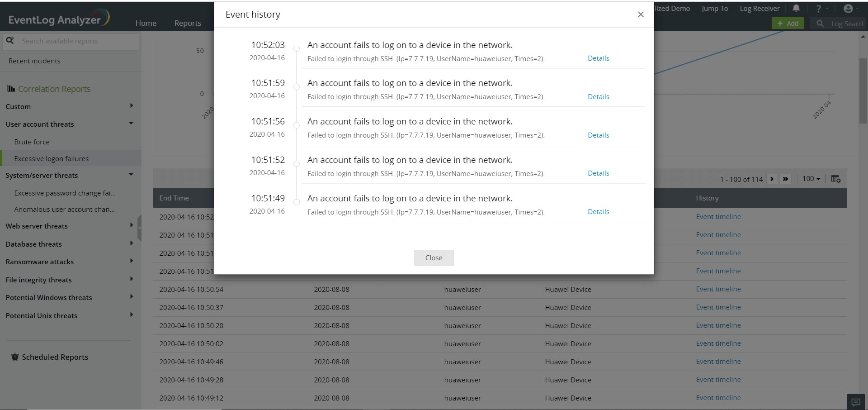Select Brute force report

32,142
